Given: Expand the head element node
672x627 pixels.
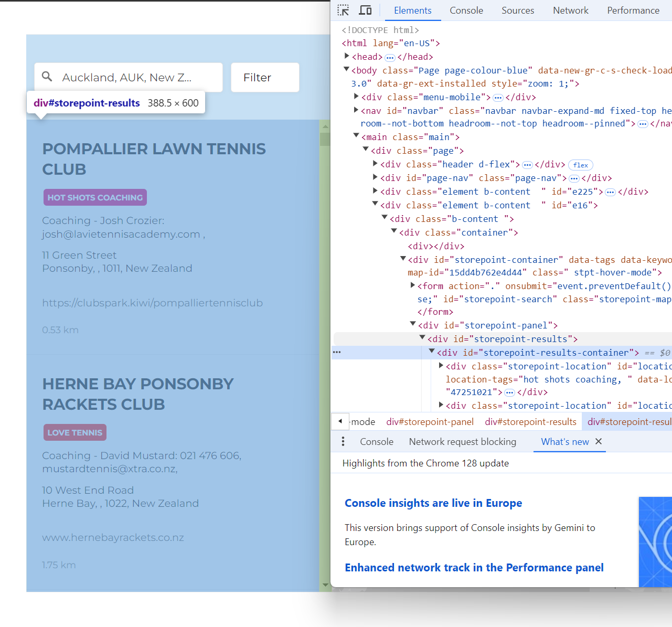Looking at the screenshot, I should tap(347, 56).
